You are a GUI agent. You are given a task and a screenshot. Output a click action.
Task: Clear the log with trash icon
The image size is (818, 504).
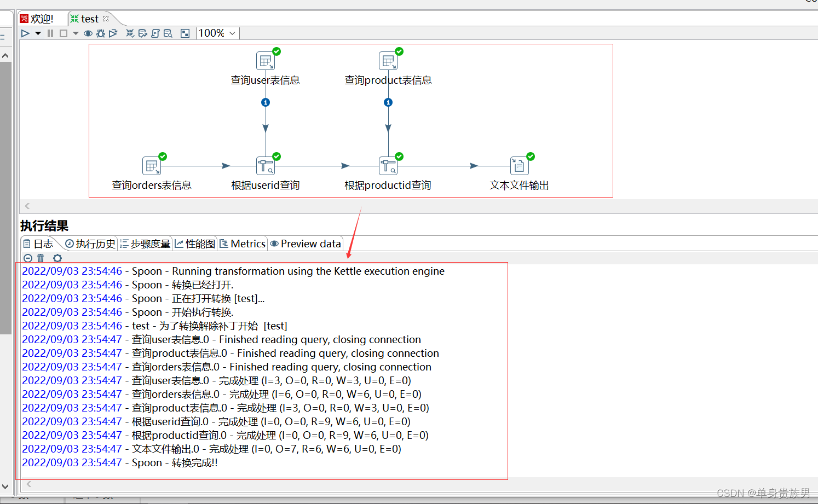41,258
